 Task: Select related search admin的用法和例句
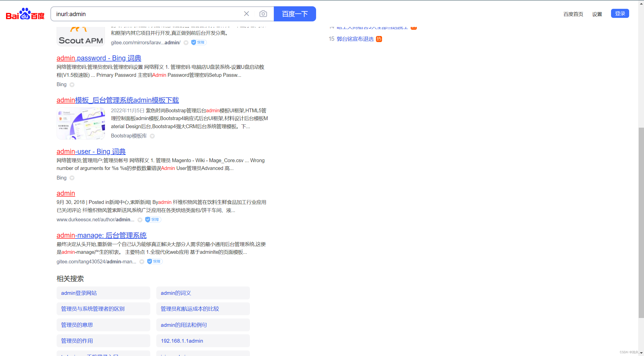203,325
